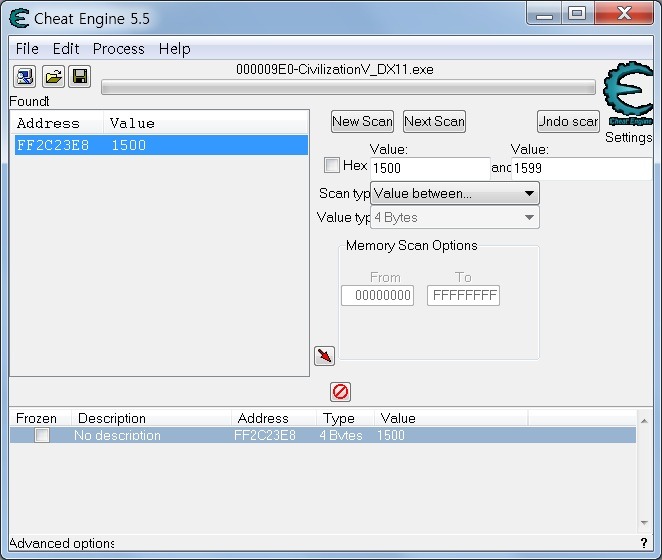This screenshot has height=560, width=662.
Task: Open the Edit menu
Action: (66, 49)
